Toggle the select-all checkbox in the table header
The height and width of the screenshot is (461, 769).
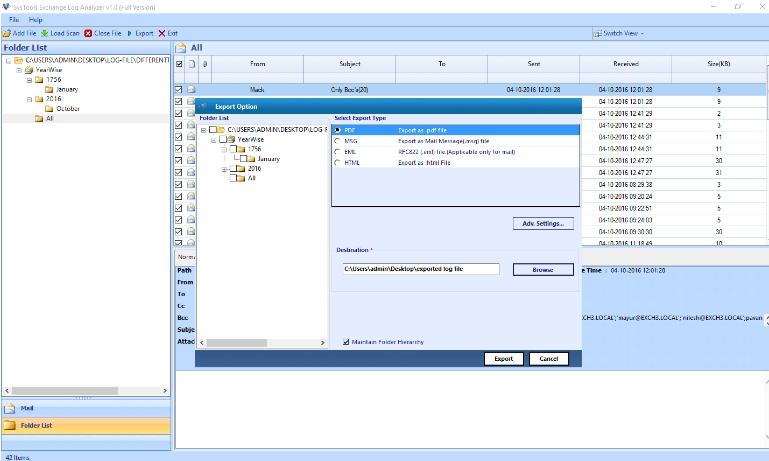tap(179, 64)
